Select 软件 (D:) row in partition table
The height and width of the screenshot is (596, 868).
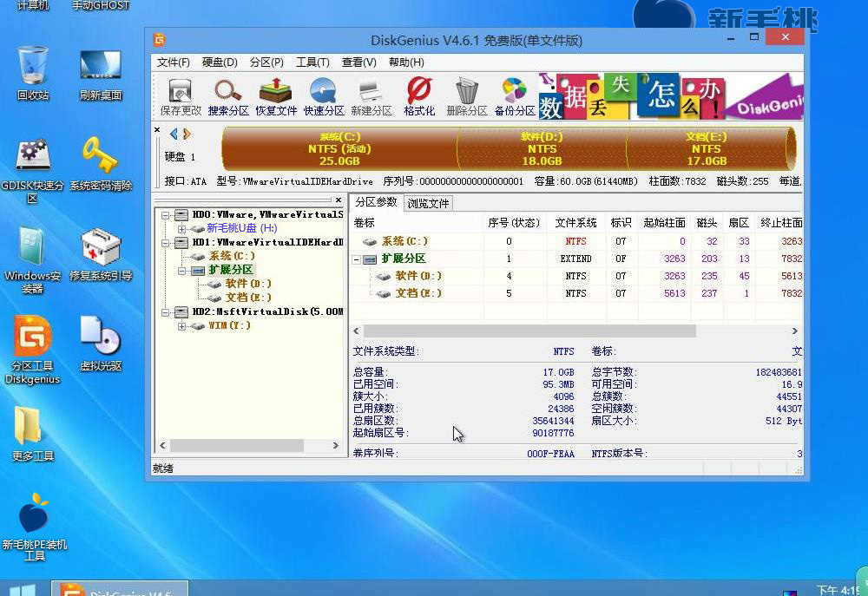point(577,276)
